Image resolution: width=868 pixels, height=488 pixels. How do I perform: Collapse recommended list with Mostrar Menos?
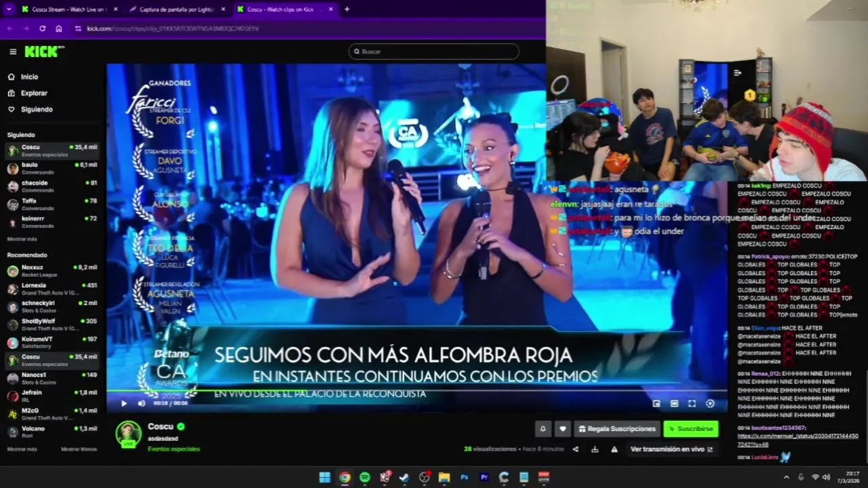[79, 449]
